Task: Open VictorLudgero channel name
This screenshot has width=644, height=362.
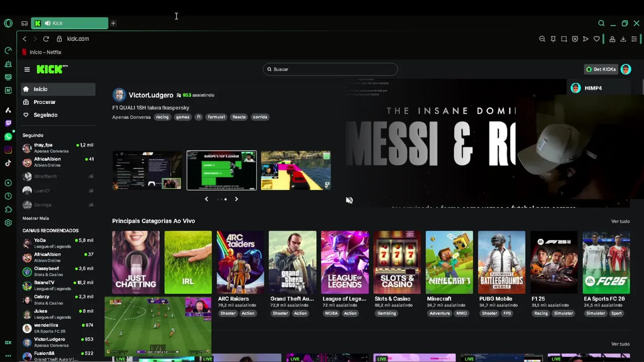Action: pyautogui.click(x=151, y=95)
